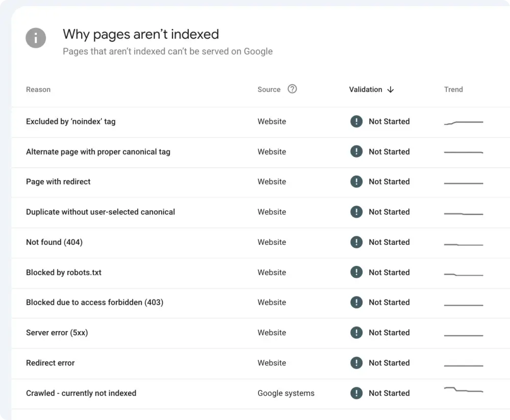Click Not Started on the robots.txt row
This screenshot has width=510, height=420.
pyautogui.click(x=389, y=273)
